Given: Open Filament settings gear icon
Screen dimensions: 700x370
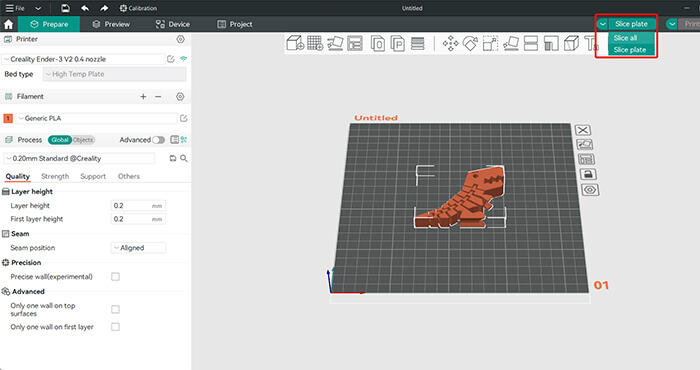Looking at the screenshot, I should (x=180, y=96).
